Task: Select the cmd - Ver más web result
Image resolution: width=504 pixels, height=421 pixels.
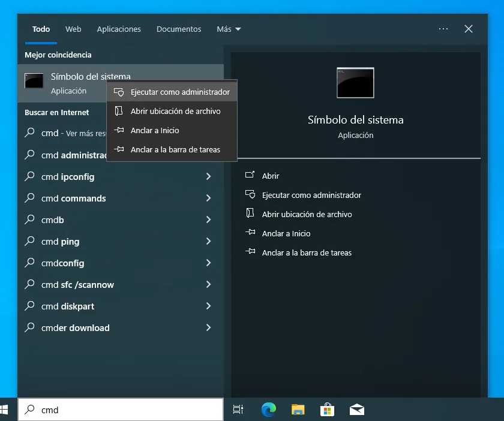Action: coord(73,133)
